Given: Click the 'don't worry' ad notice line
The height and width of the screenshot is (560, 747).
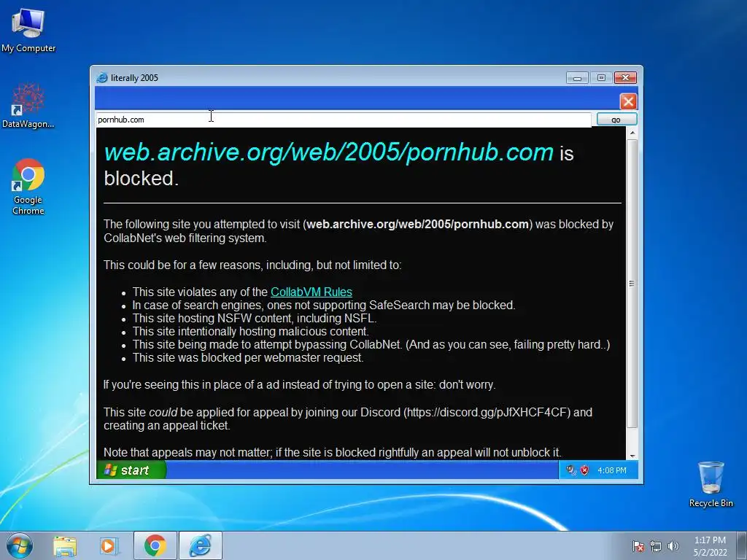Looking at the screenshot, I should [x=299, y=385].
